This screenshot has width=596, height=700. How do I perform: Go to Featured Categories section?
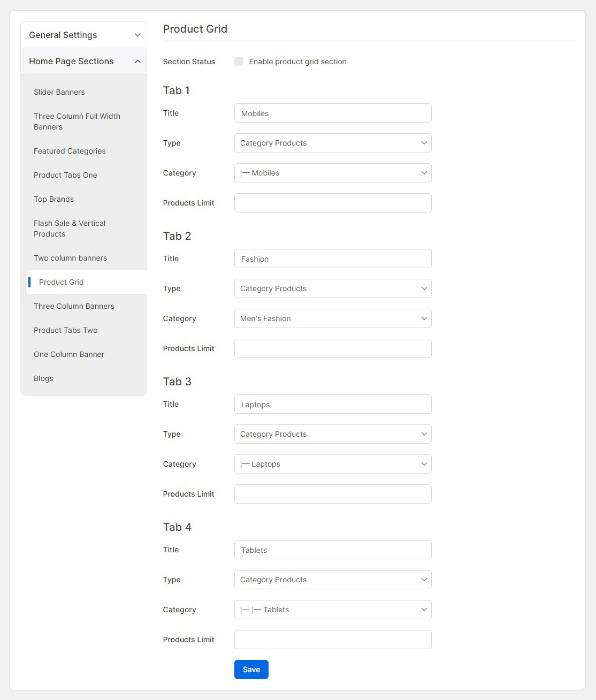click(x=70, y=151)
